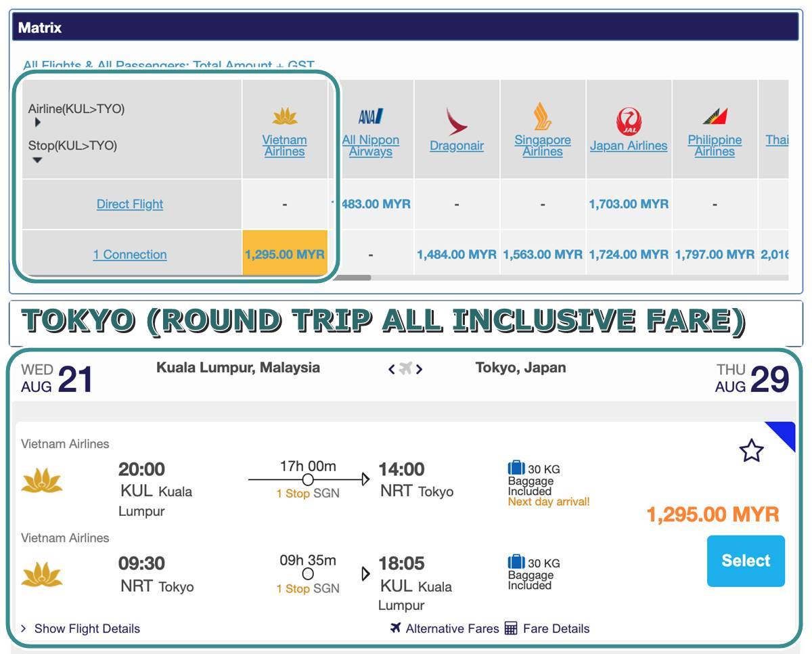Screen dimensions: 812x654
Task: Select the highlighted 1,295.00 MYR matrix fare
Action: (x=285, y=254)
